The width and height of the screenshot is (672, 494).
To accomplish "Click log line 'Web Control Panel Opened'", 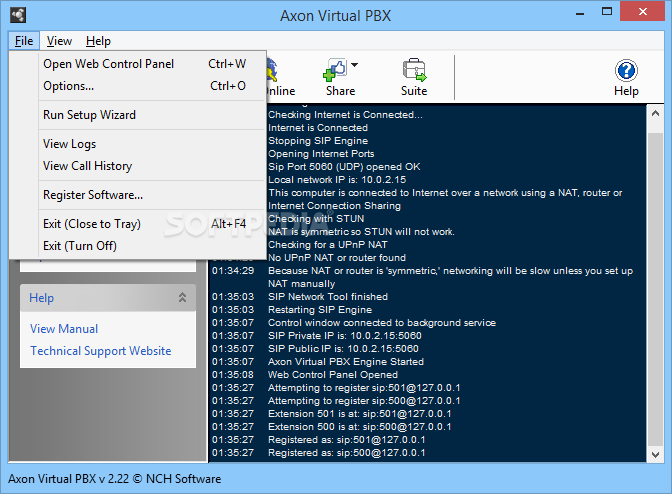I will pos(333,375).
